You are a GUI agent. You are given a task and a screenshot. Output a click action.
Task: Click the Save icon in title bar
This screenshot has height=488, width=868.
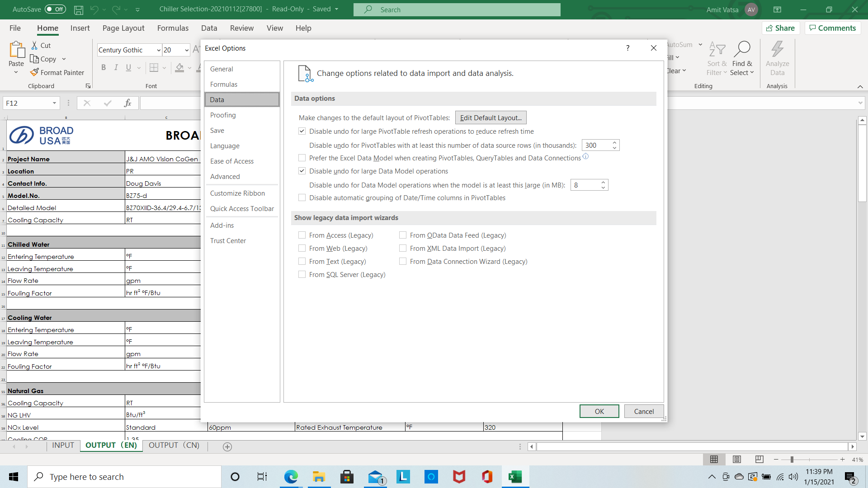78,9
